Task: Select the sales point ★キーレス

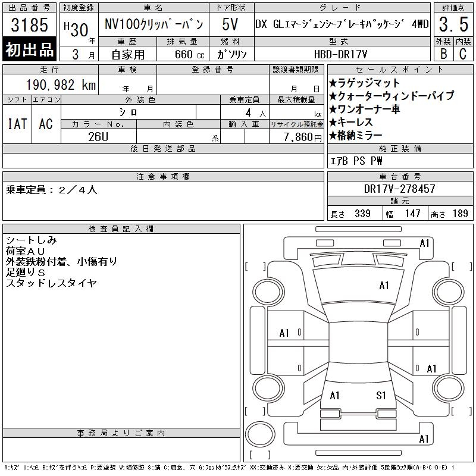Action: click(351, 122)
